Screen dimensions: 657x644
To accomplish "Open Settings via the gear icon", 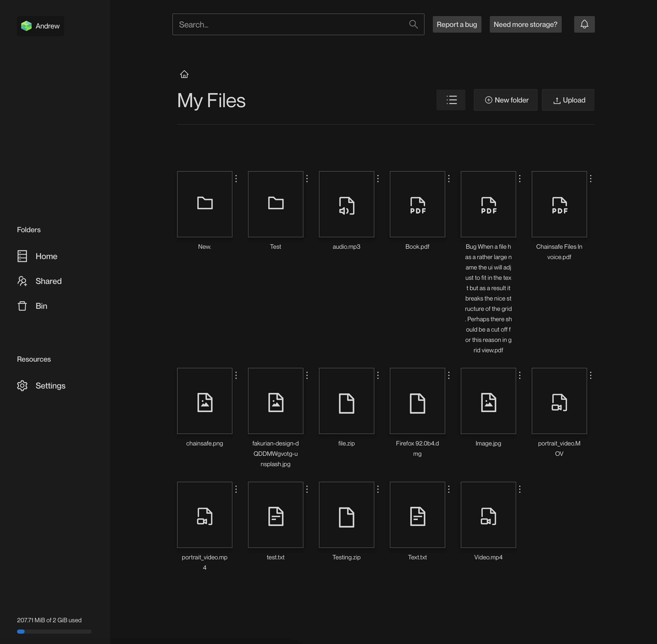I will click(22, 386).
